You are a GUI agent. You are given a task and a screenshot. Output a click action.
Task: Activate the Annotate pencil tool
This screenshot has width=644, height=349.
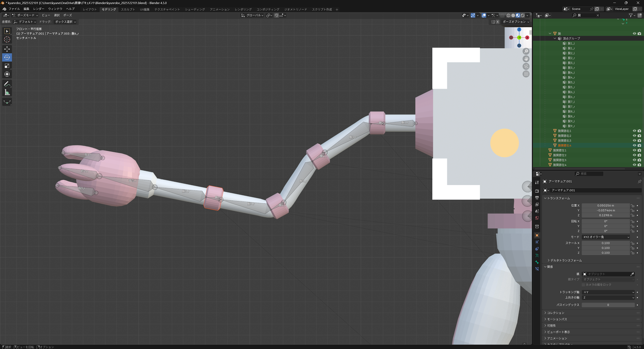7,84
